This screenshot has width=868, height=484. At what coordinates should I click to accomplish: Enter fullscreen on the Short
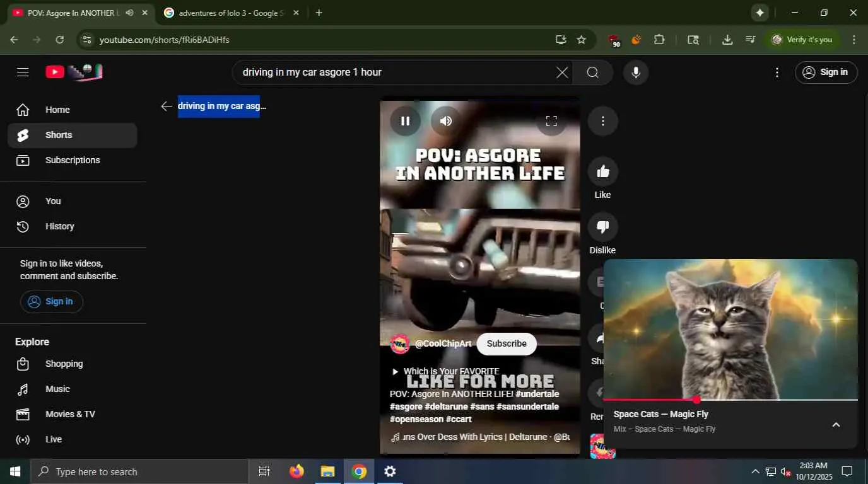(551, 121)
